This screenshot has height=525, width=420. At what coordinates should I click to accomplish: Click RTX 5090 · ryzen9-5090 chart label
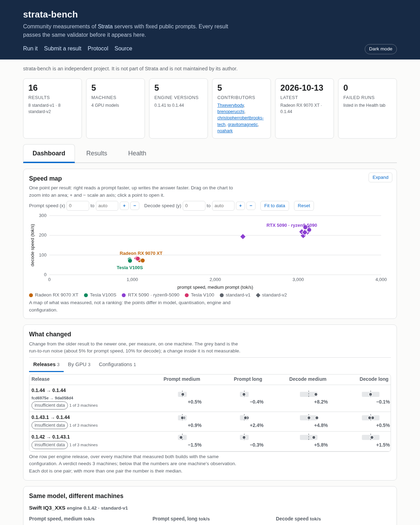point(292,225)
